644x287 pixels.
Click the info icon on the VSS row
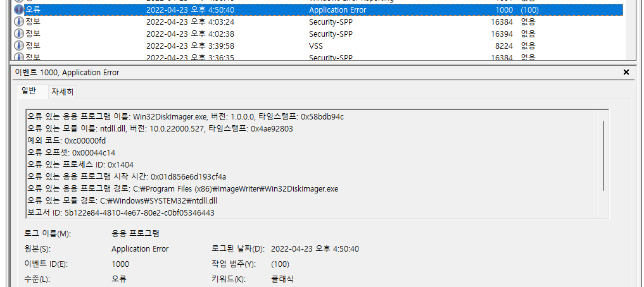pos(19,45)
